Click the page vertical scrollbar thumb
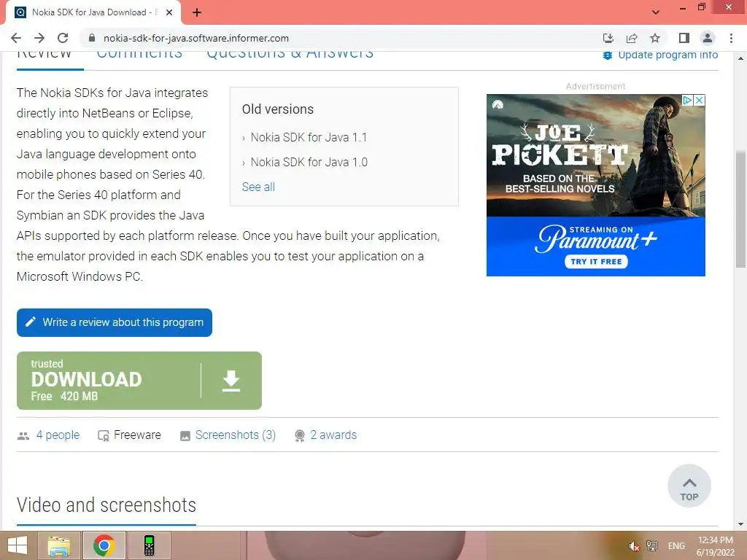 coord(740,209)
